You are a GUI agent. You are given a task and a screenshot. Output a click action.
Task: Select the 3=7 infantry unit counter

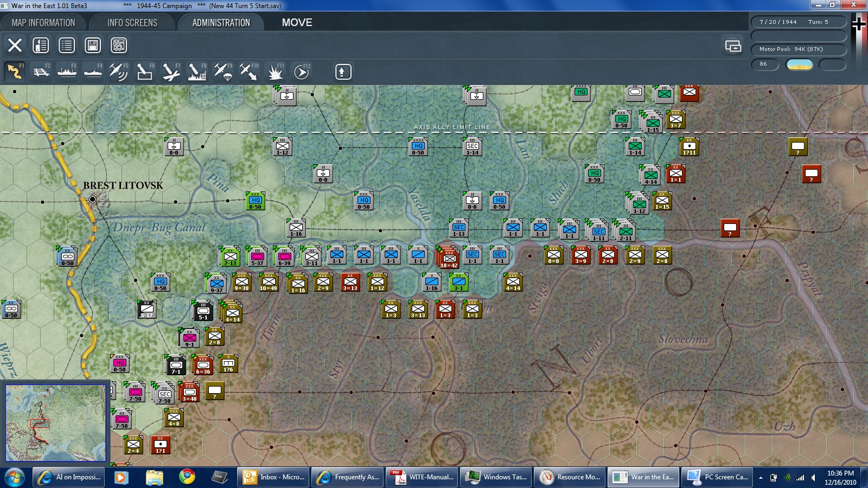click(675, 119)
